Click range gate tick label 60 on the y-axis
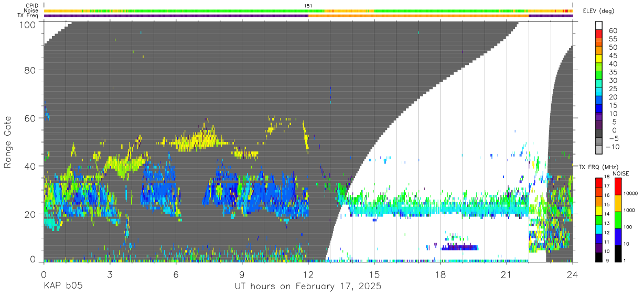The height and width of the screenshot is (297, 644). pyautogui.click(x=30, y=118)
